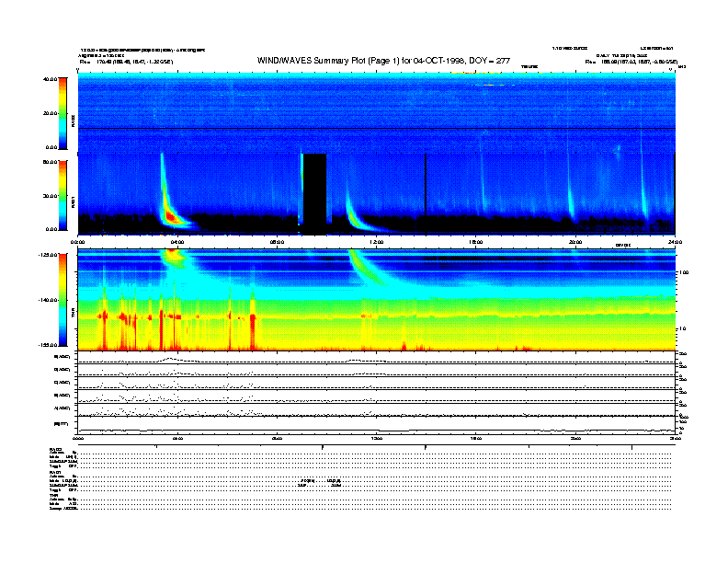The width and height of the screenshot is (728, 563).
Task: Click 08:00 tick label under RAD1 spectrogram
Action: 277,242
